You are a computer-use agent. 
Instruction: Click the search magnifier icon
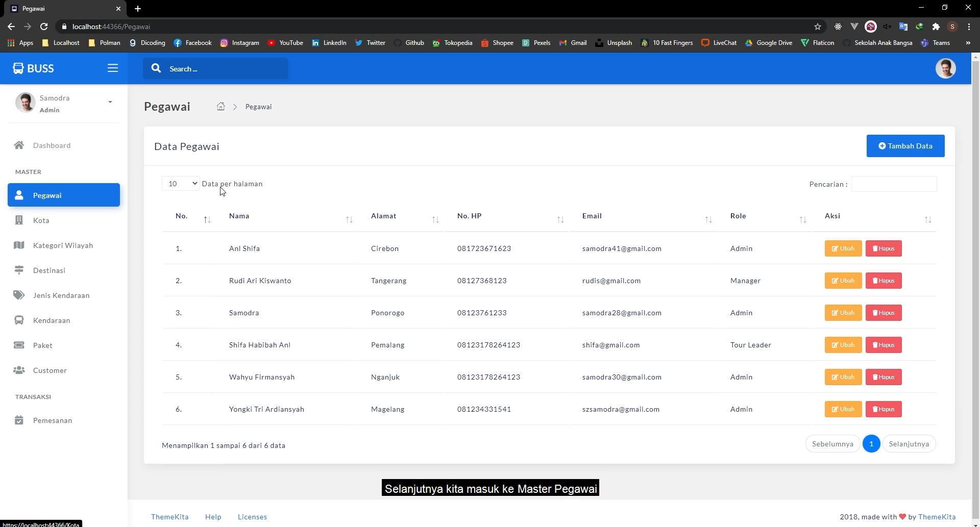click(156, 68)
